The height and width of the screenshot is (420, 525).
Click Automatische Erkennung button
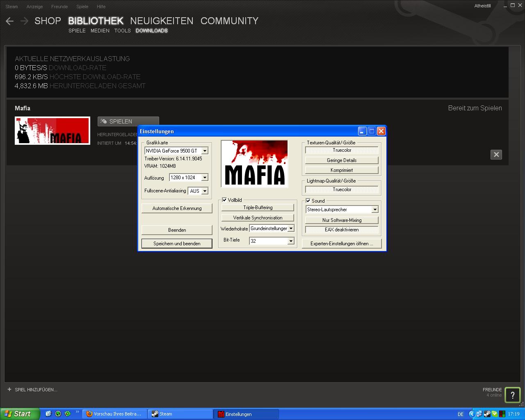[177, 208]
